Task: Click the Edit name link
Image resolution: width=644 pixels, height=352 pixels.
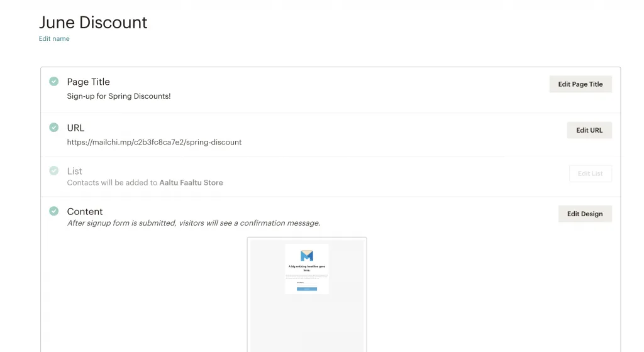Action: [x=54, y=38]
